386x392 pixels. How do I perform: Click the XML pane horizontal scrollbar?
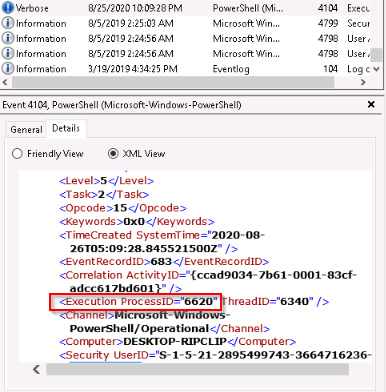pyautogui.click(x=197, y=369)
